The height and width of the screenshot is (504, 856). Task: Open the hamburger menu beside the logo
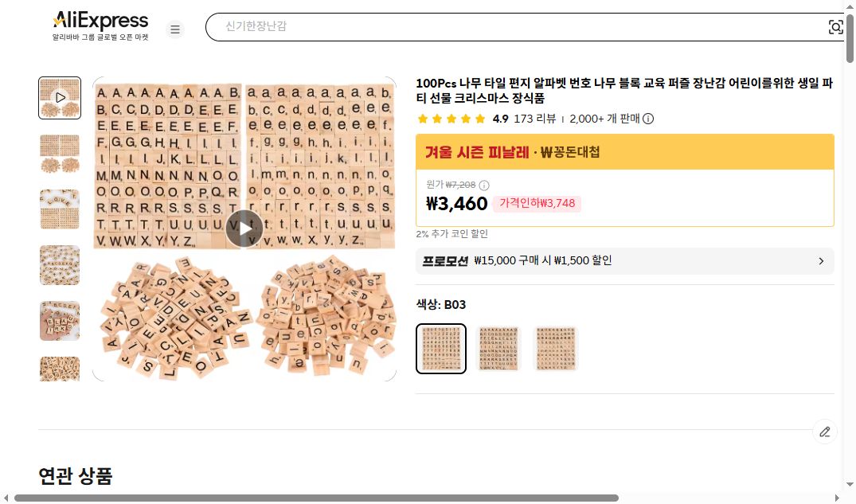[x=175, y=29]
